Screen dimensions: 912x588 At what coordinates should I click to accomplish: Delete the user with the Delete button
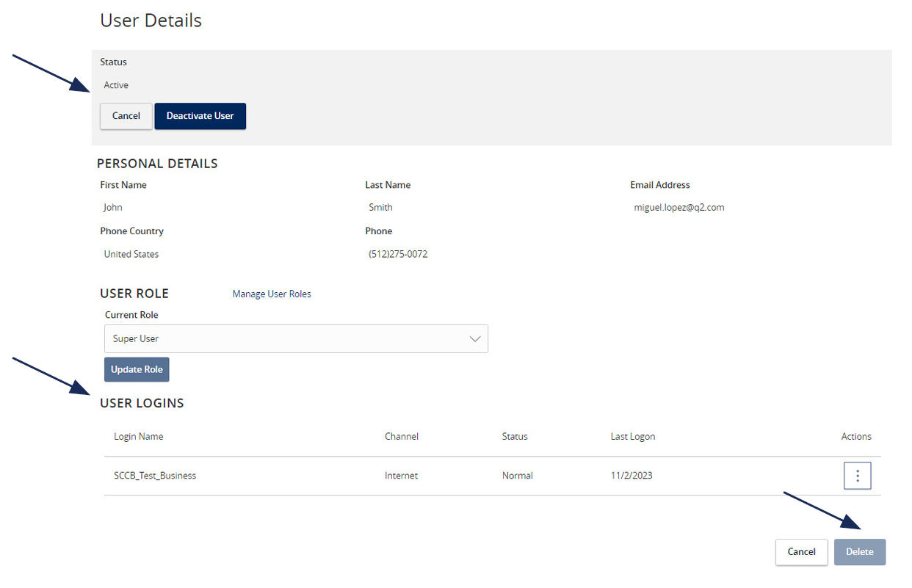(859, 552)
